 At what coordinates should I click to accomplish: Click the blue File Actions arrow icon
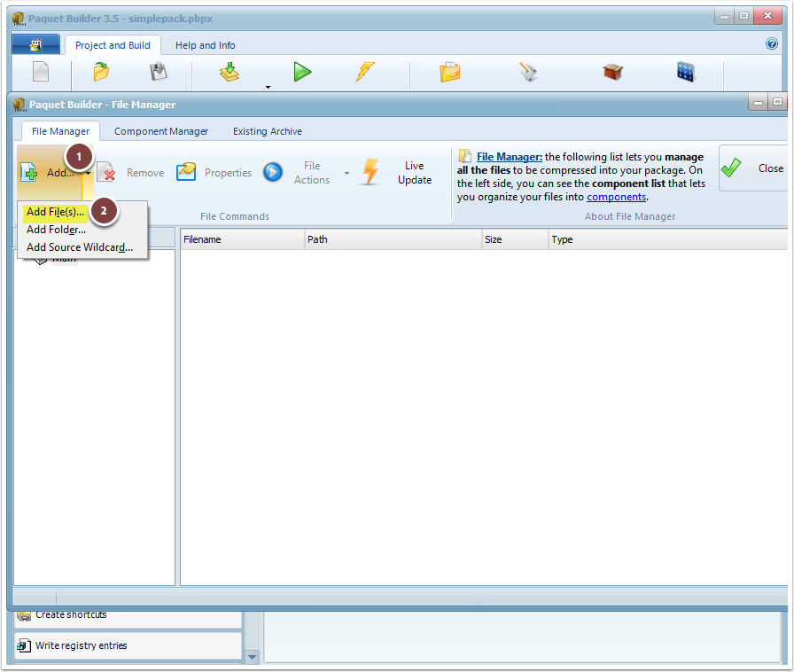tap(272, 172)
